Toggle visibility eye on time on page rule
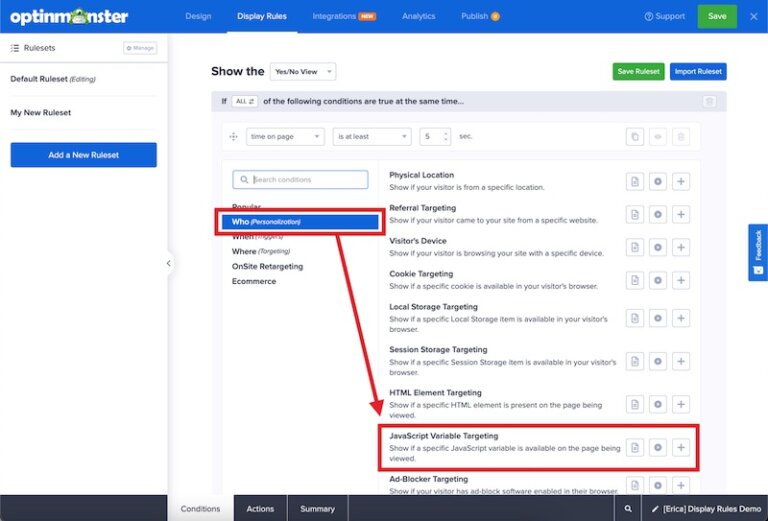 coord(657,137)
